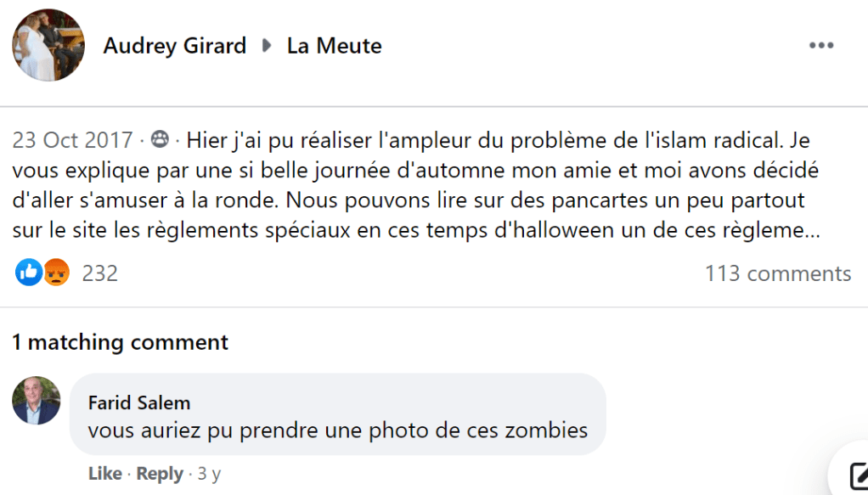The height and width of the screenshot is (495, 868).
Task: Open the three-dots post options menu
Action: point(820,46)
